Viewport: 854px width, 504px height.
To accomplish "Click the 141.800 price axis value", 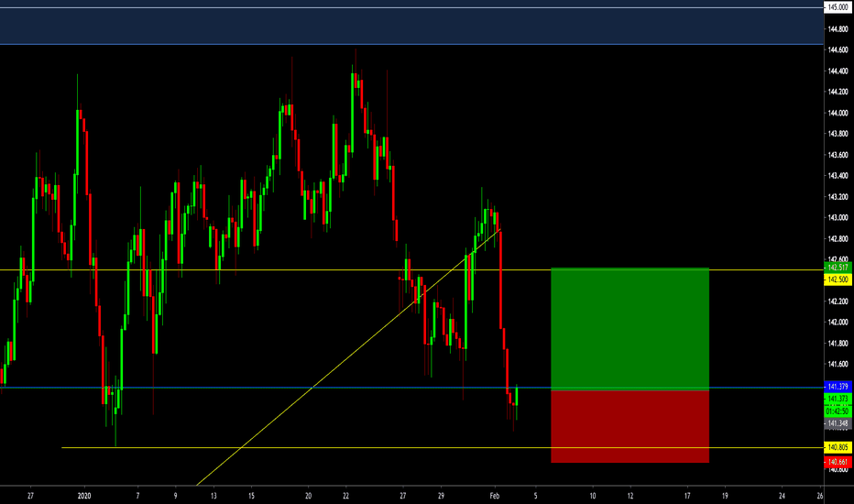I will (x=838, y=344).
